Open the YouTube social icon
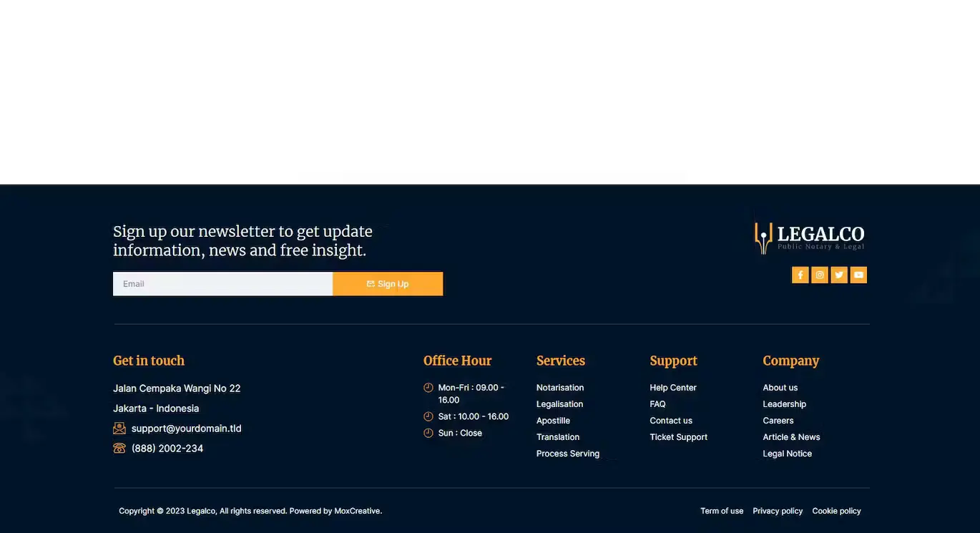 pos(858,275)
